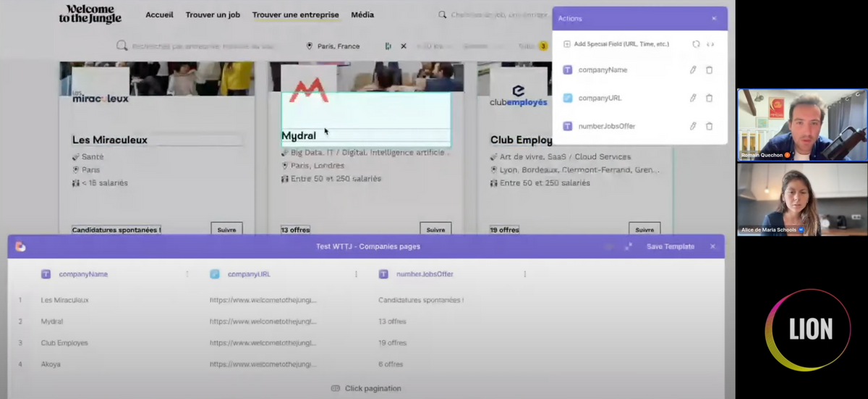Delete the companyName field using trash icon

[709, 70]
